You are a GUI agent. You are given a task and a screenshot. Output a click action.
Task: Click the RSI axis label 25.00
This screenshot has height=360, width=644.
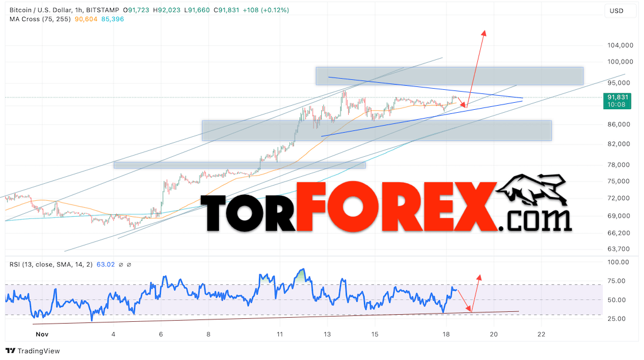click(x=617, y=319)
